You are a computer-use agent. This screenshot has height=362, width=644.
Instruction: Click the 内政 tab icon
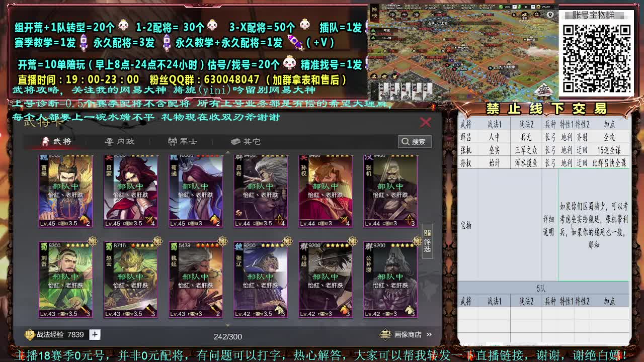point(109,141)
